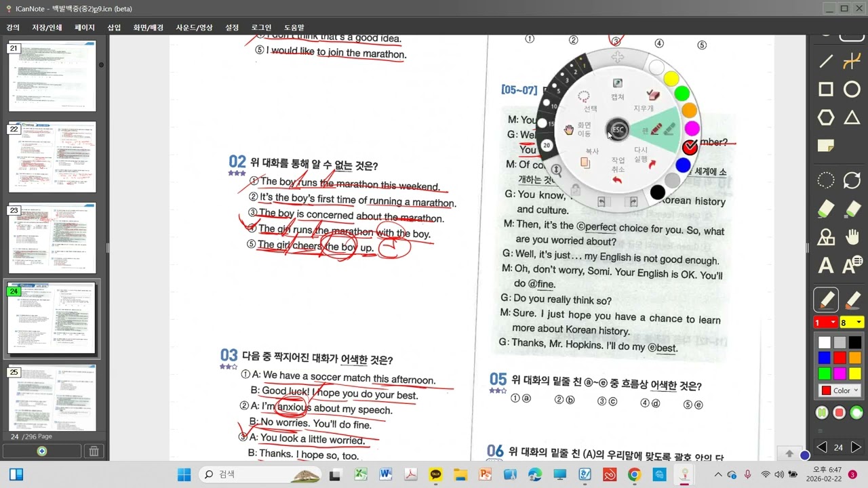Screen dimensions: 868x488
Task: Select the circle shape tool
Action: 852,89
